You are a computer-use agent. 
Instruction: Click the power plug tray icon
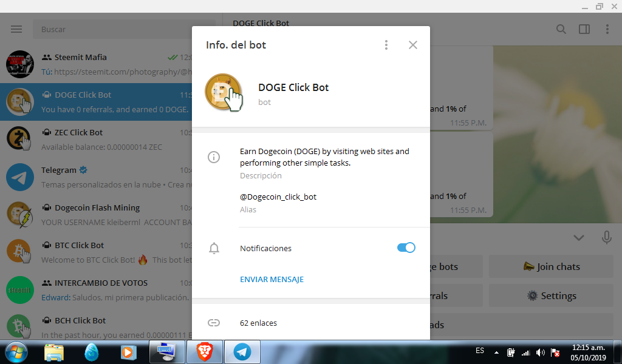coord(511,352)
